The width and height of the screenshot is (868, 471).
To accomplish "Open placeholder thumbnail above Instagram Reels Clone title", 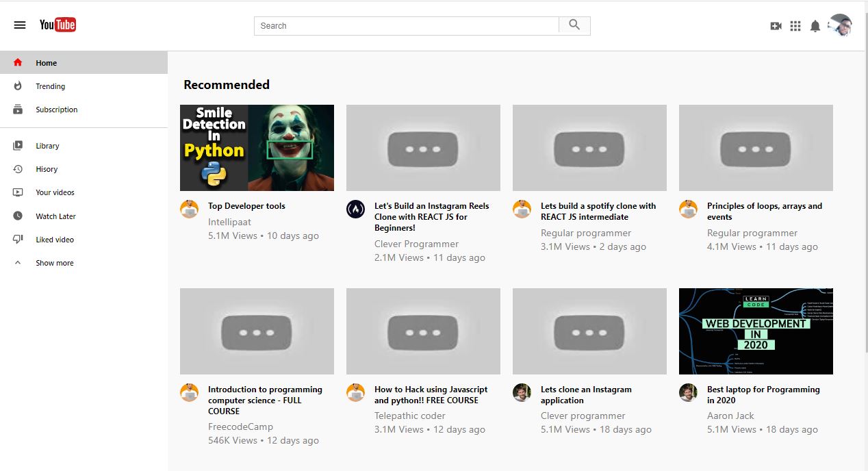I will point(423,147).
